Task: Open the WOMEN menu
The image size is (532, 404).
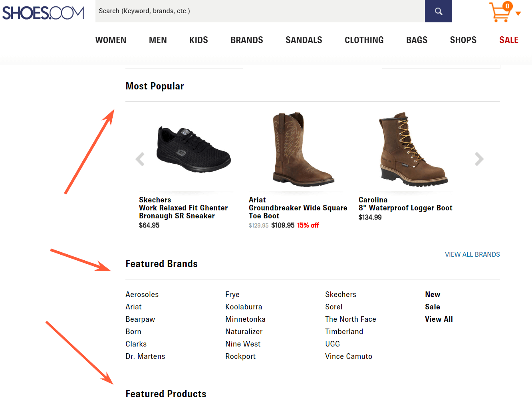Action: tap(111, 40)
